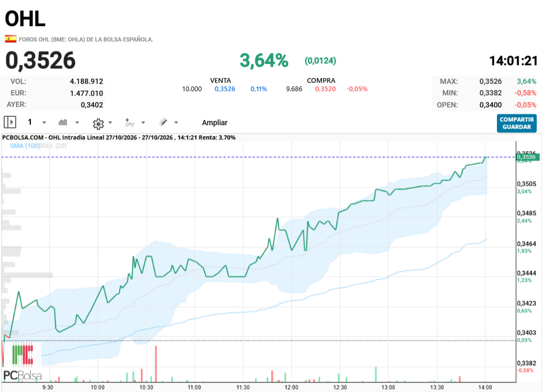Click the large price 0,3526 in the header
This screenshot has height=392, width=543.
[40, 60]
